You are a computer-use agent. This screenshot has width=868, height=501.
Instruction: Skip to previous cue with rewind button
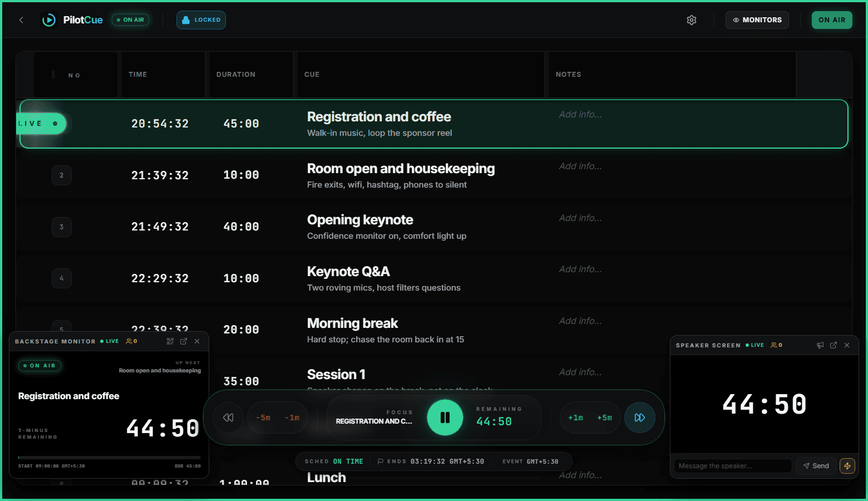(228, 417)
